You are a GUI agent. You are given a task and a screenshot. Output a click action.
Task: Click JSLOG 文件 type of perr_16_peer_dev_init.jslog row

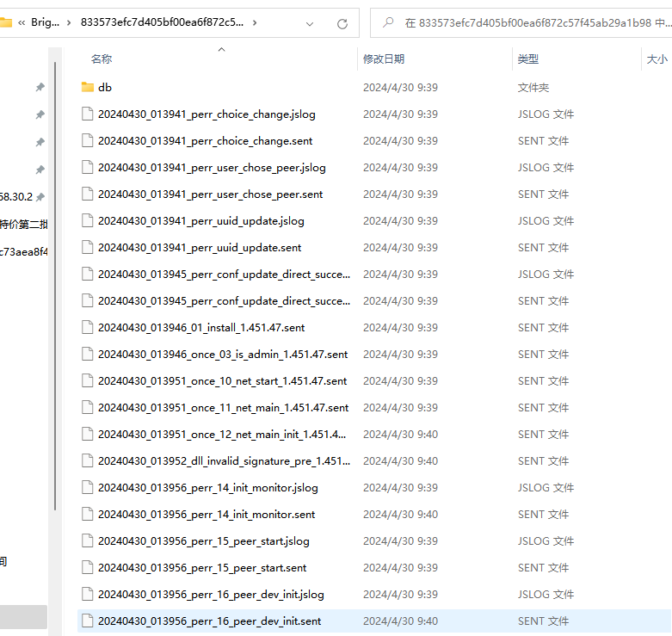[546, 595]
